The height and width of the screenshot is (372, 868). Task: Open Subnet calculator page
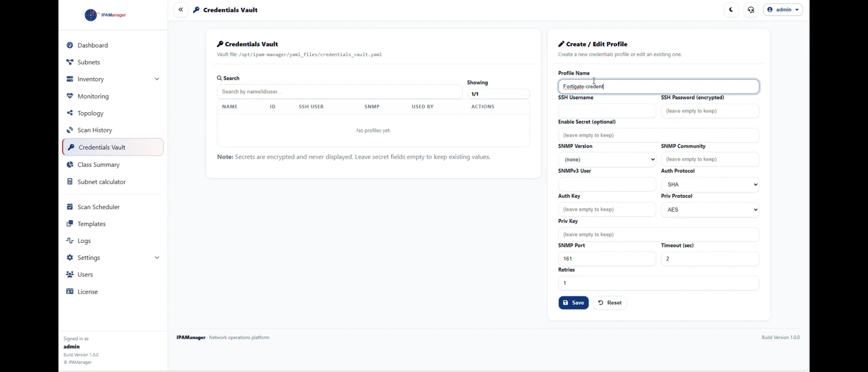pos(113,182)
